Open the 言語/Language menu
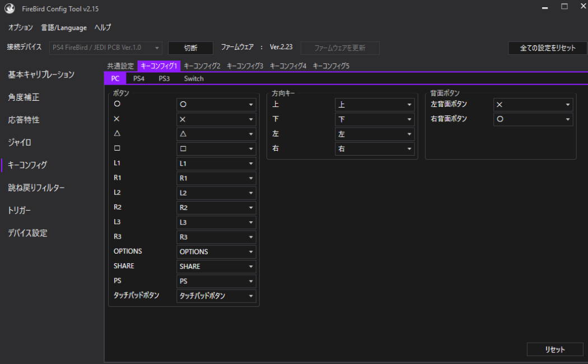Image resolution: width=588 pixels, height=364 pixels. coord(64,27)
